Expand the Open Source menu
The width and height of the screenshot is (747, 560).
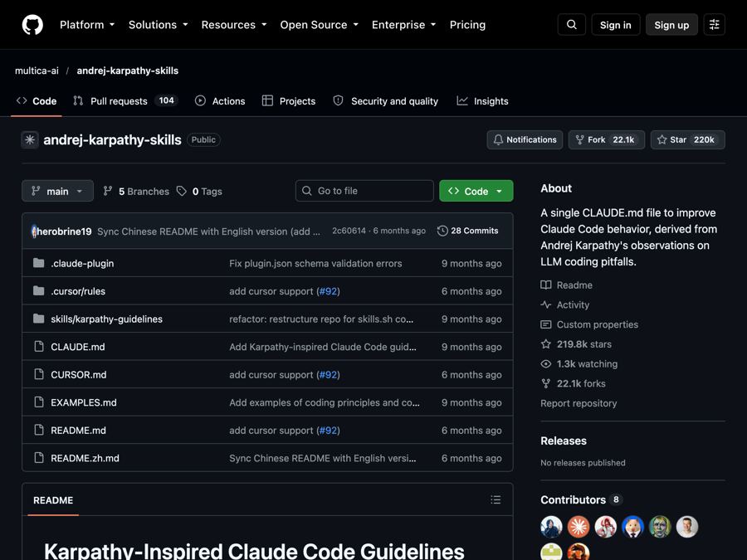pos(319,25)
